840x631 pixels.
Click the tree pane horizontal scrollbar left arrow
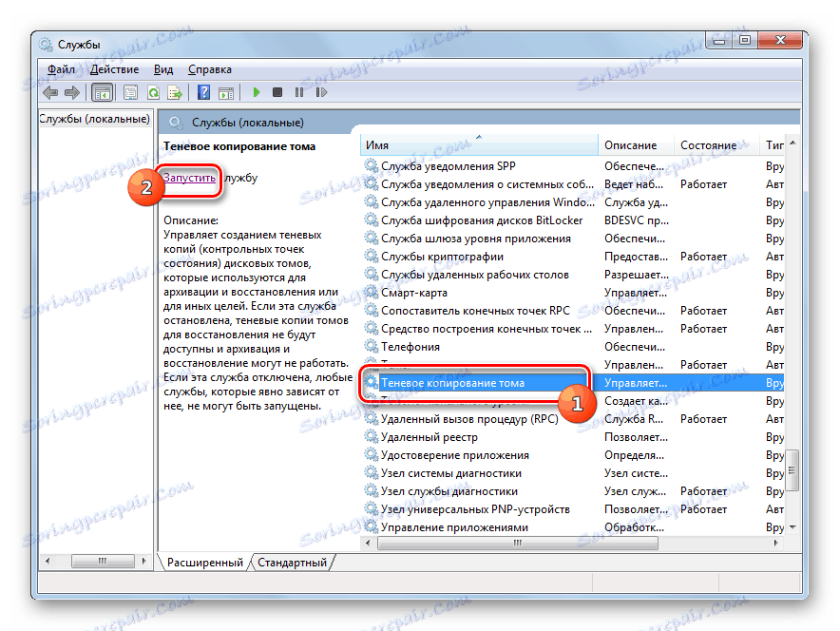pyautogui.click(x=48, y=561)
